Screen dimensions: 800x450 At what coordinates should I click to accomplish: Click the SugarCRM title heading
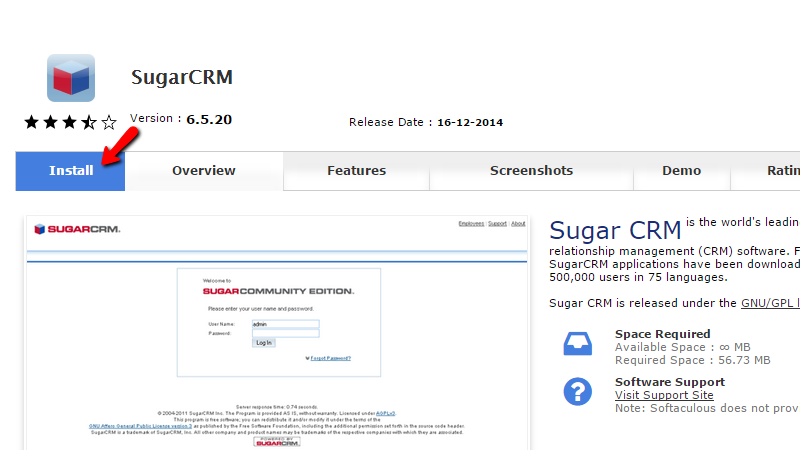182,77
